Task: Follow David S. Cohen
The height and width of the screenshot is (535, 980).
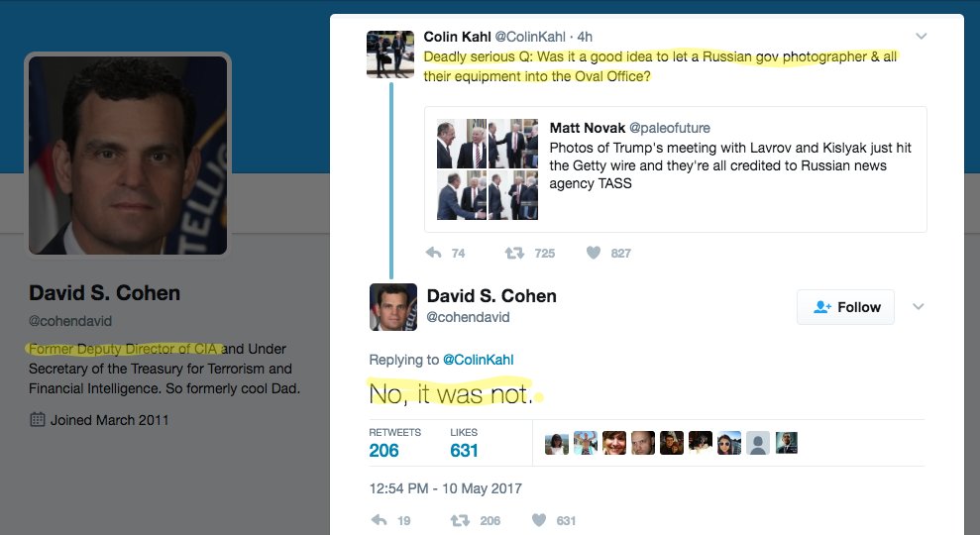Action: coord(845,307)
